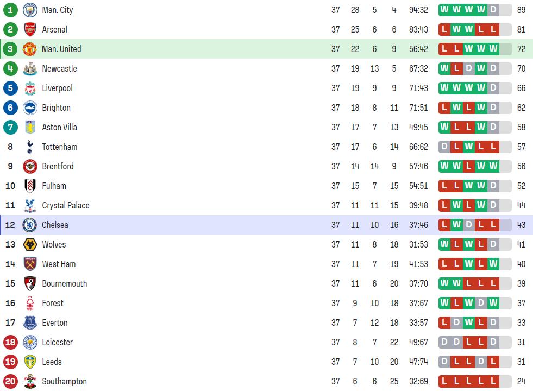The width and height of the screenshot is (533, 392).
Task: Open the Bournemouth team link
Action: 64,283
